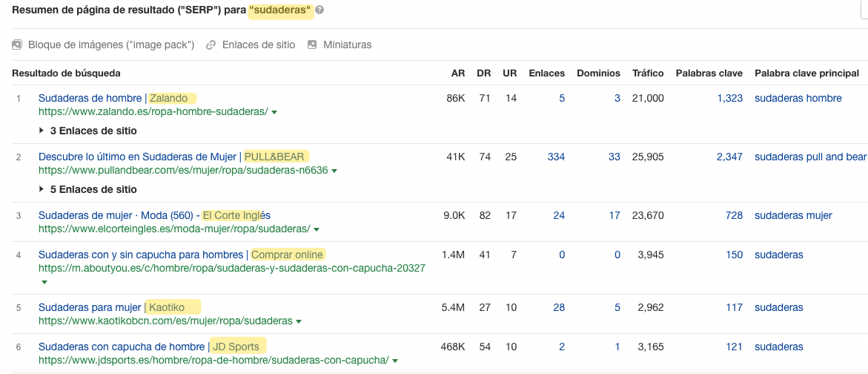Open dropdown arrow next to jdsports.es URL

coord(394,361)
